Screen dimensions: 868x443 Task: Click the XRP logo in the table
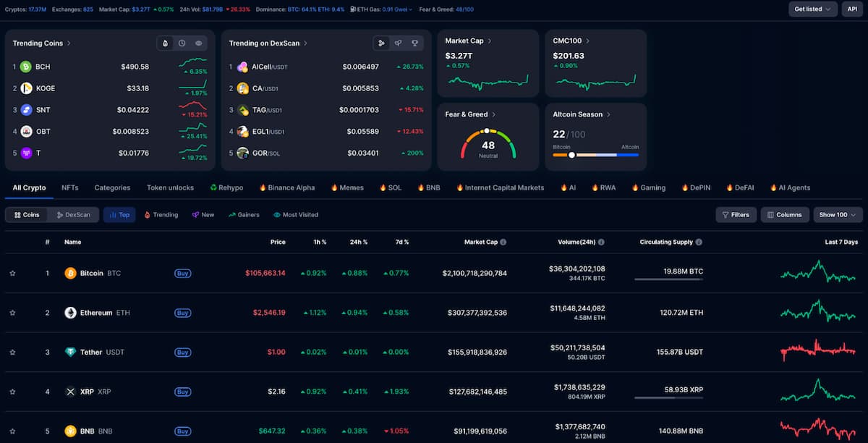[x=70, y=392]
